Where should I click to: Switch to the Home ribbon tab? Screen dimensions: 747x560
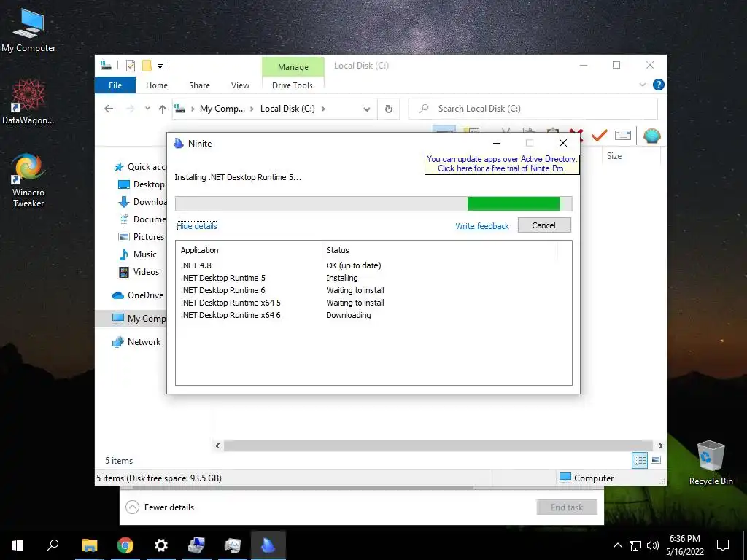[x=157, y=85]
